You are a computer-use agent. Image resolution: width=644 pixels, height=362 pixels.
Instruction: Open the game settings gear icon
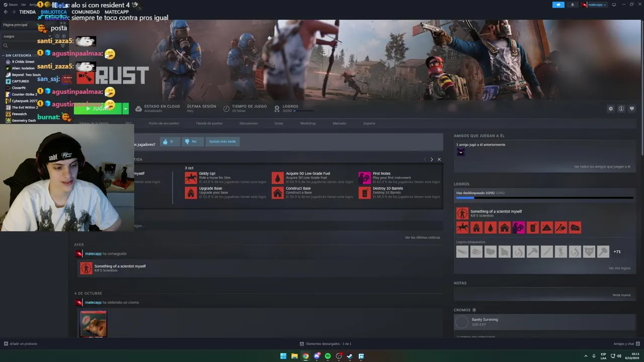pos(611,109)
